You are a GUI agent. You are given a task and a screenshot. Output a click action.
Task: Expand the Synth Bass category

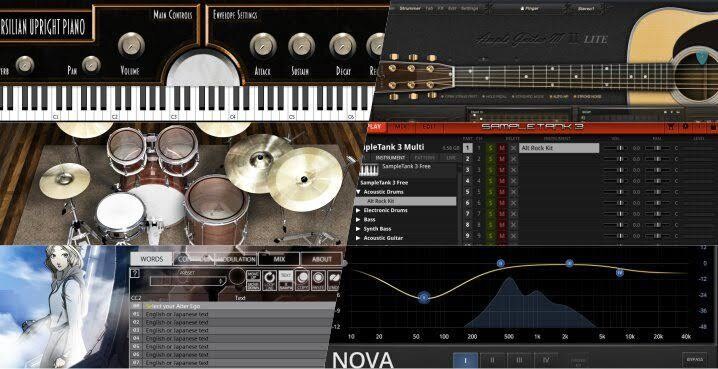pyautogui.click(x=359, y=228)
